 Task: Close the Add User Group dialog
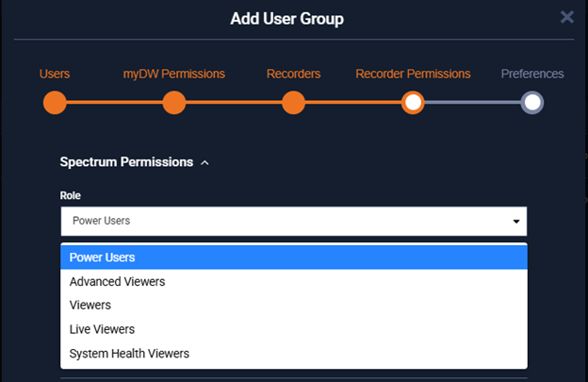(566, 17)
